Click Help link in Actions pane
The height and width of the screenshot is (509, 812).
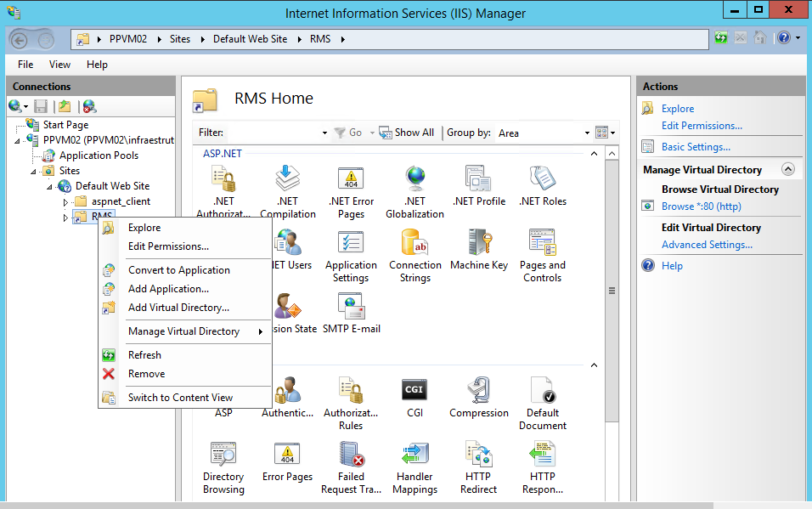pyautogui.click(x=672, y=266)
